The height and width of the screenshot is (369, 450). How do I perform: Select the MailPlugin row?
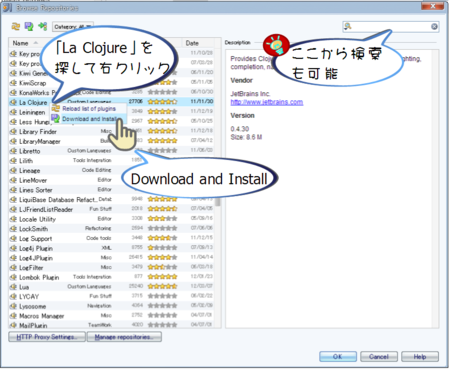click(x=111, y=325)
